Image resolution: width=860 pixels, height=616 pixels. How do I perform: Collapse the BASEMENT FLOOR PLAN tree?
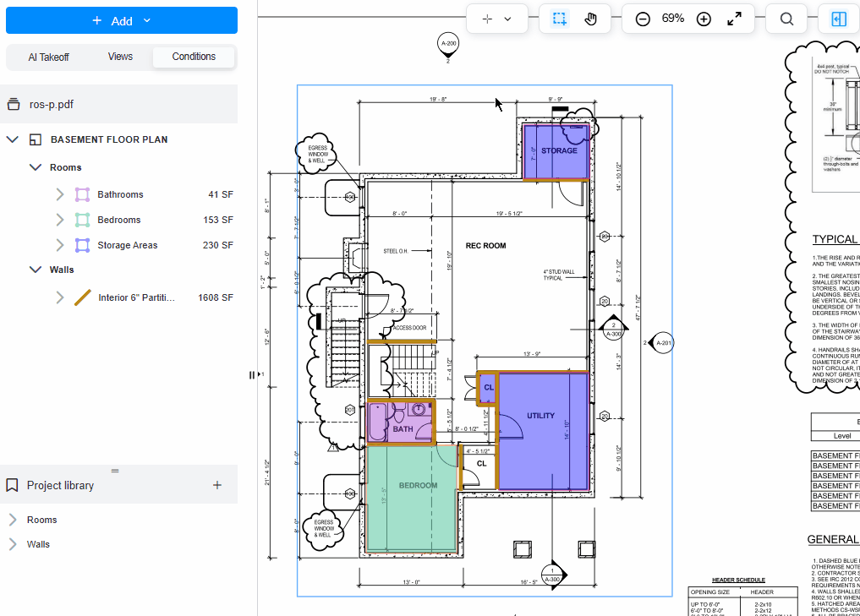tap(13, 139)
